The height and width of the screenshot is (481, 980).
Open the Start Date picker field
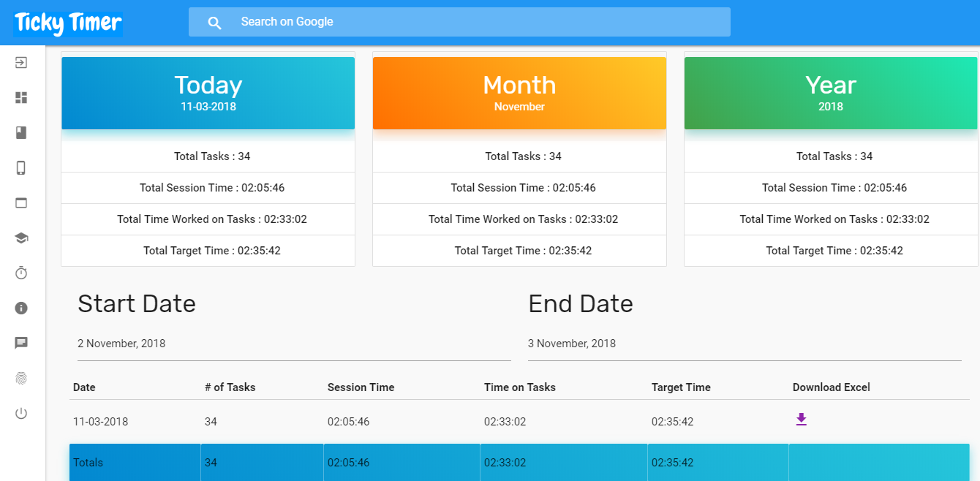[x=294, y=344]
